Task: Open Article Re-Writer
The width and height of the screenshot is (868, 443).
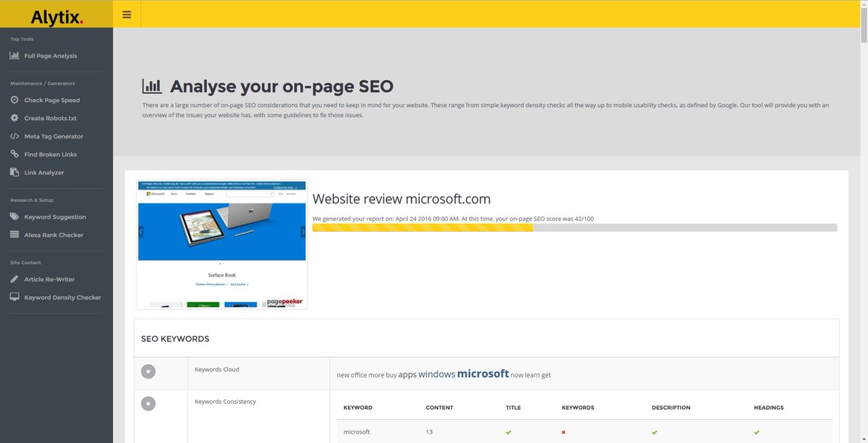Action: pyautogui.click(x=49, y=279)
